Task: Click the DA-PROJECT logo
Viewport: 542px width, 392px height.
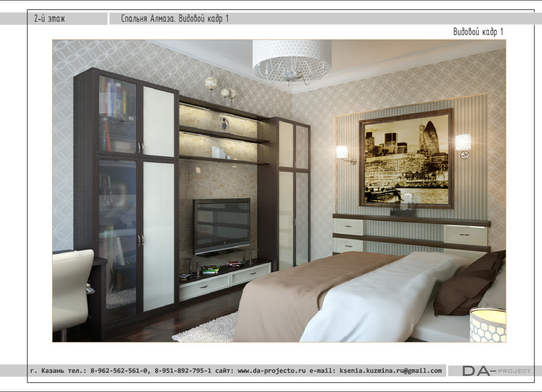Action: pos(496,371)
